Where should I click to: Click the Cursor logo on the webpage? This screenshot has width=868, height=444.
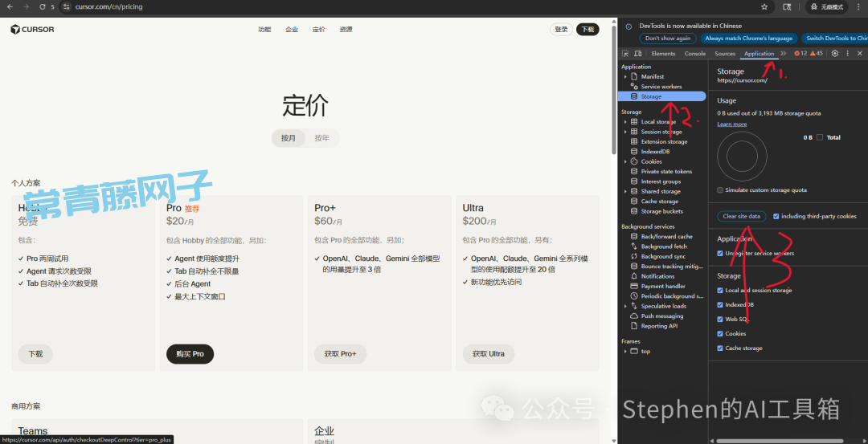32,30
